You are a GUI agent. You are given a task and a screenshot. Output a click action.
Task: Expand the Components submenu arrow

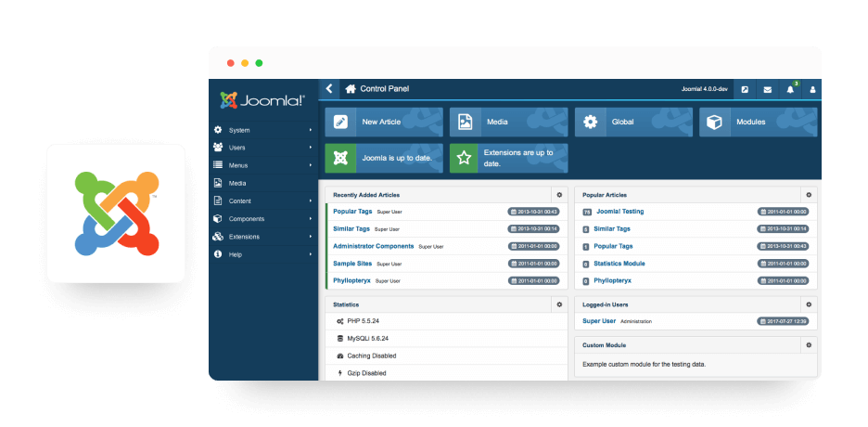311,219
